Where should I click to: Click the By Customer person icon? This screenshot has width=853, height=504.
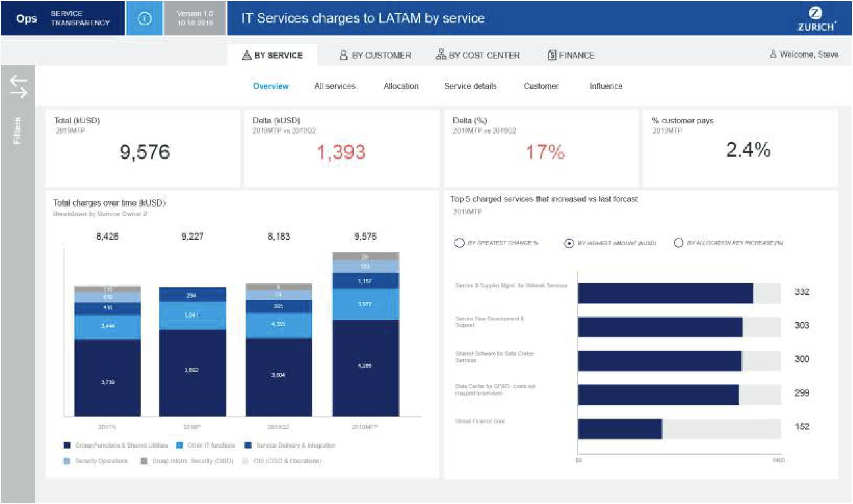(x=343, y=55)
